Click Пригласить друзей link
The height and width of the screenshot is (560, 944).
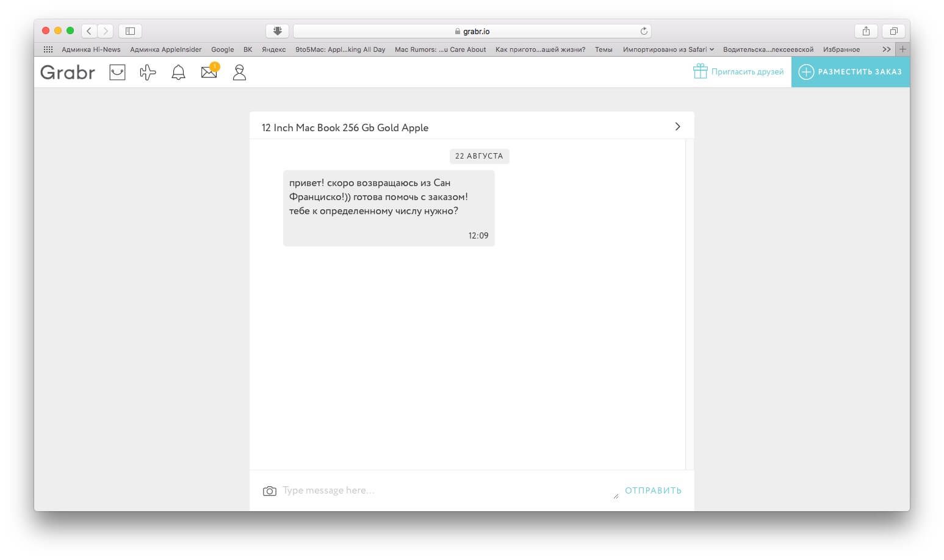click(747, 72)
